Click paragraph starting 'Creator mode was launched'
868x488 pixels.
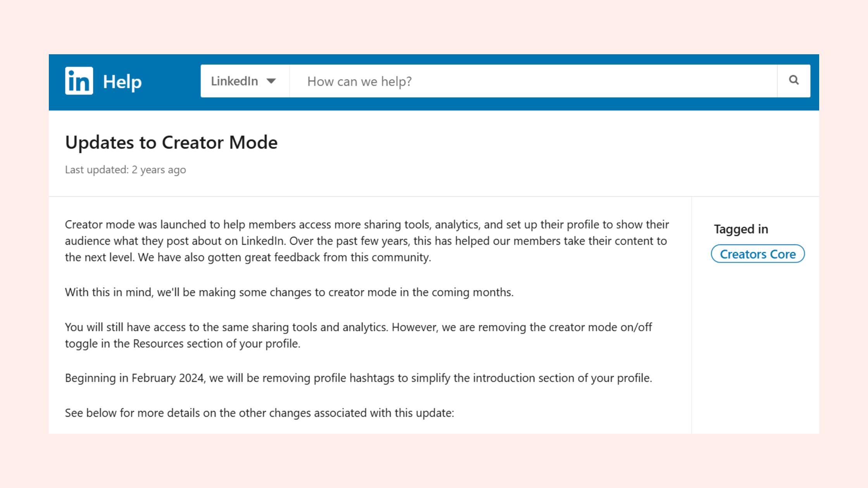click(367, 241)
